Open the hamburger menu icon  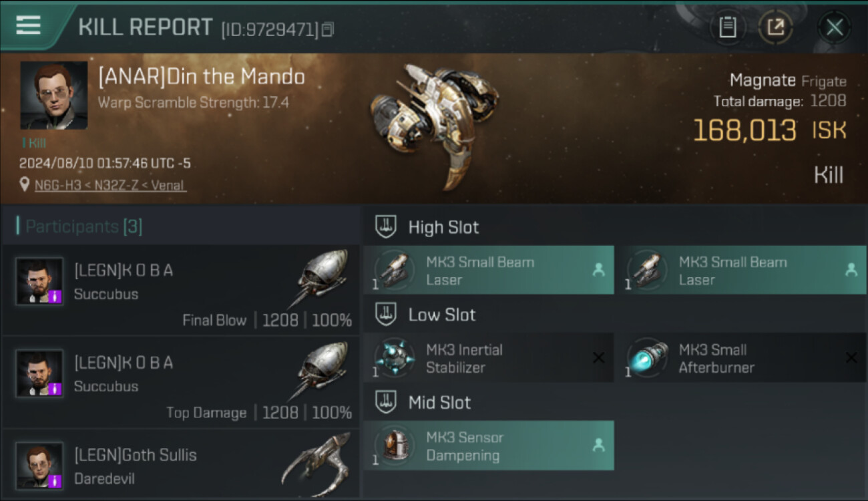(28, 25)
